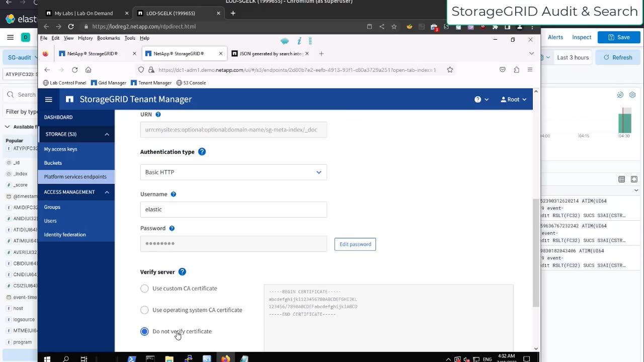Screen dimensions: 644x362
Task: Open Buckets in the sidebar
Action: pos(53,163)
